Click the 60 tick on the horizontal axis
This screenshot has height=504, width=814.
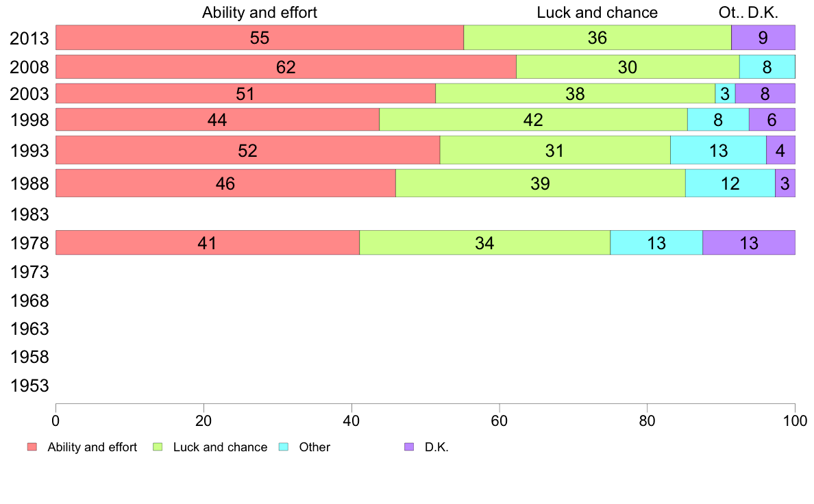pyautogui.click(x=500, y=420)
